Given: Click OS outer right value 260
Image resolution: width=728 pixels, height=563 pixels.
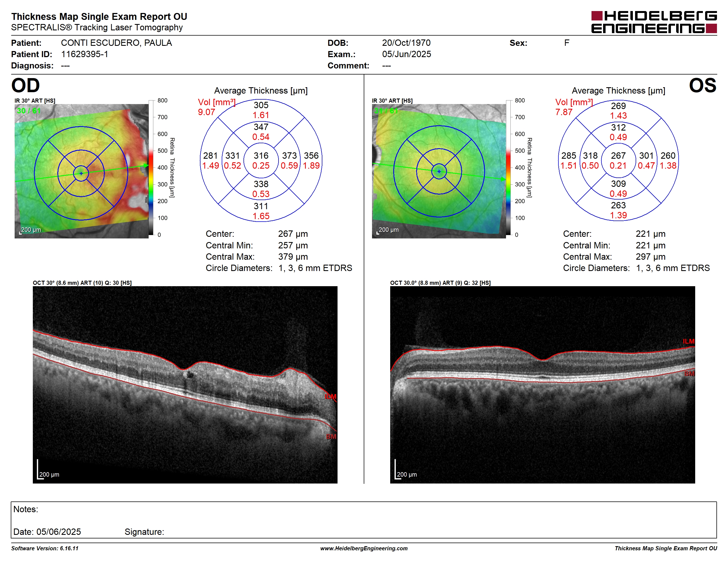Looking at the screenshot, I should [x=668, y=156].
